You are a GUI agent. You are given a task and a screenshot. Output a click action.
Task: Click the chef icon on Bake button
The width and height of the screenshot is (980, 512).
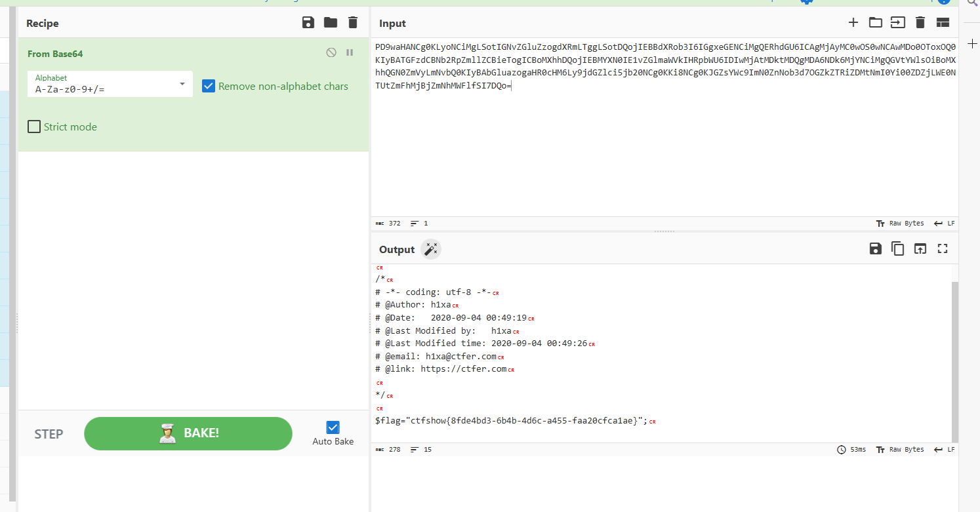[168, 433]
